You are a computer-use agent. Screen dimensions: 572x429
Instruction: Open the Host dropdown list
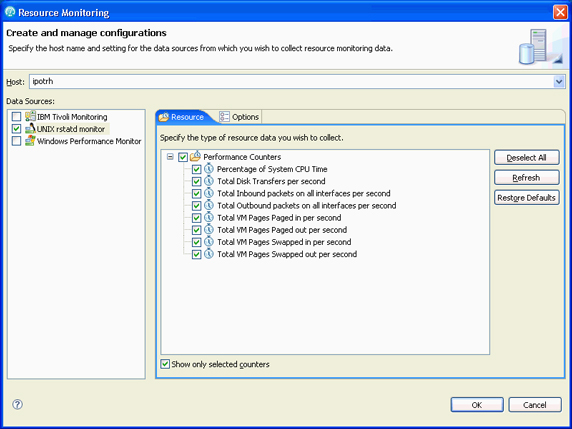click(559, 81)
